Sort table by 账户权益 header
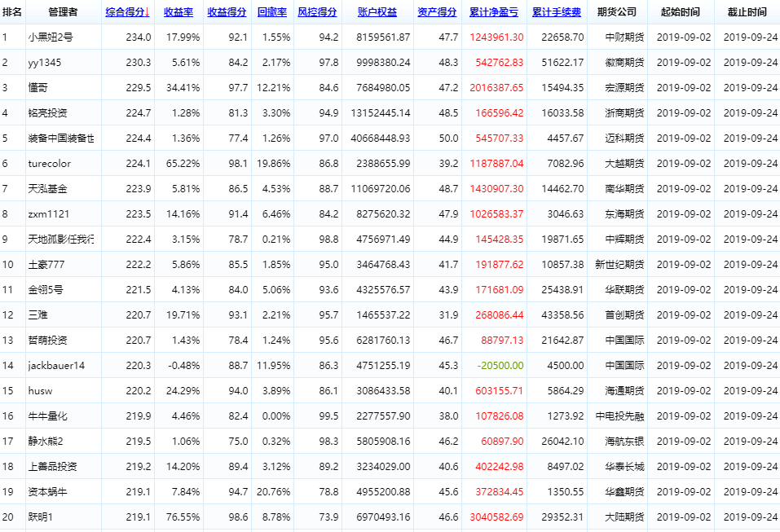Image resolution: width=780 pixels, height=532 pixels. [x=377, y=12]
